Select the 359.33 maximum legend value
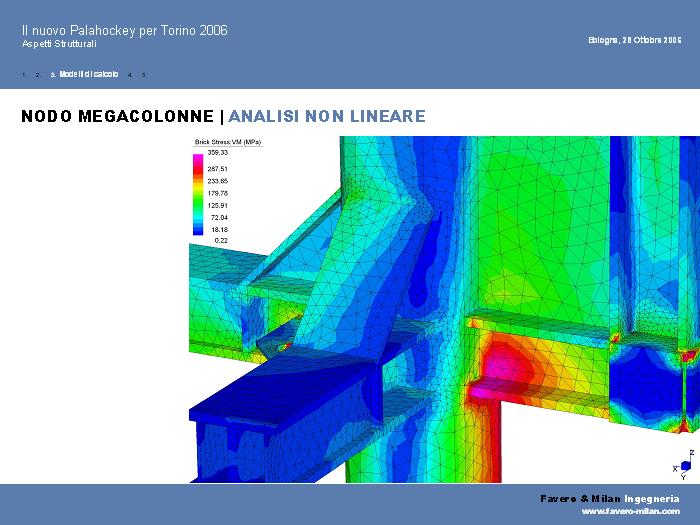This screenshot has width=700, height=525. (217, 152)
